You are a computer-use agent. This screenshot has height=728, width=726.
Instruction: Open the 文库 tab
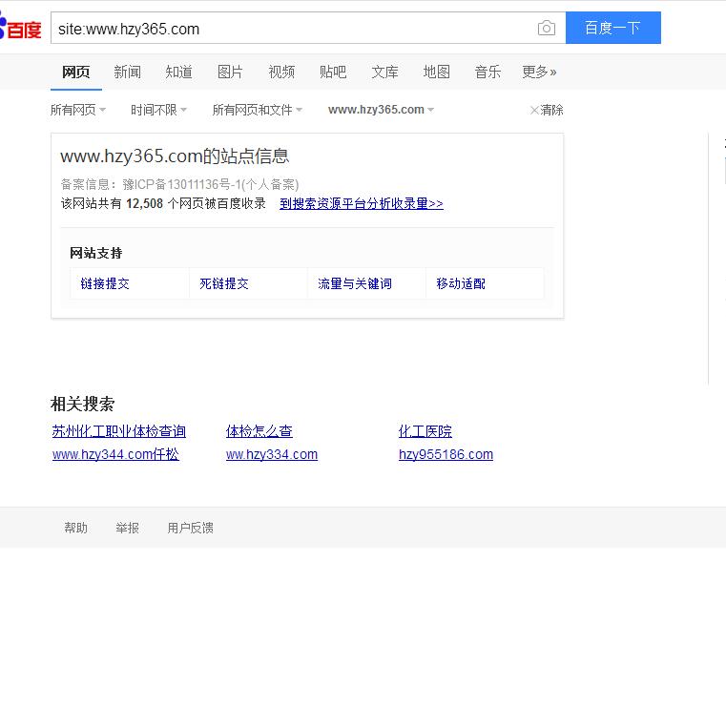click(x=384, y=72)
